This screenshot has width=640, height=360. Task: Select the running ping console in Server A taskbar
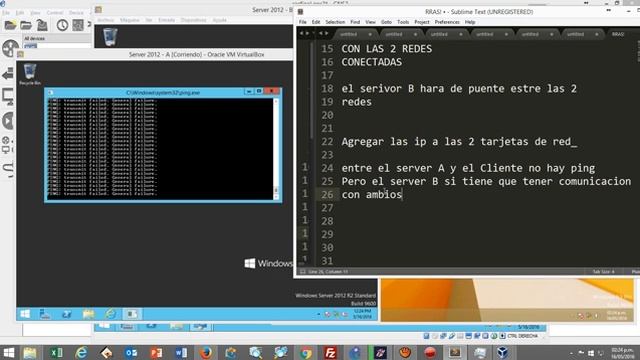pos(131,314)
